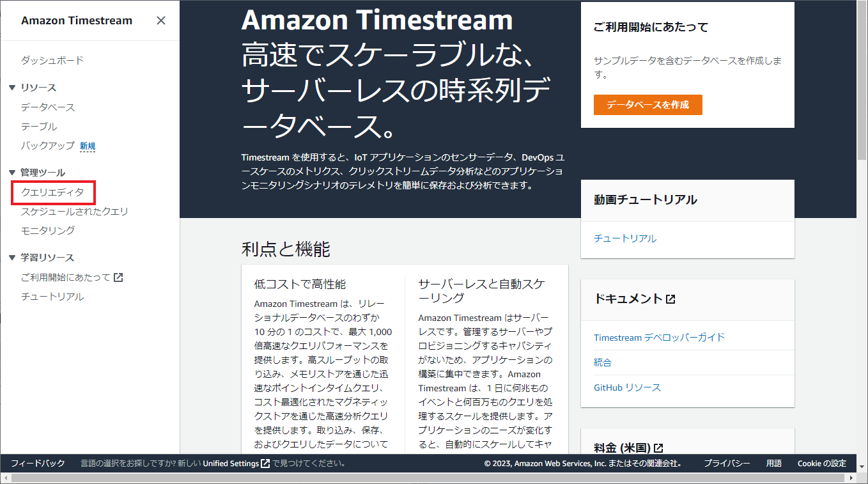Image resolution: width=868 pixels, height=484 pixels.
Task: Click the データベースを作成 button
Action: (647, 104)
